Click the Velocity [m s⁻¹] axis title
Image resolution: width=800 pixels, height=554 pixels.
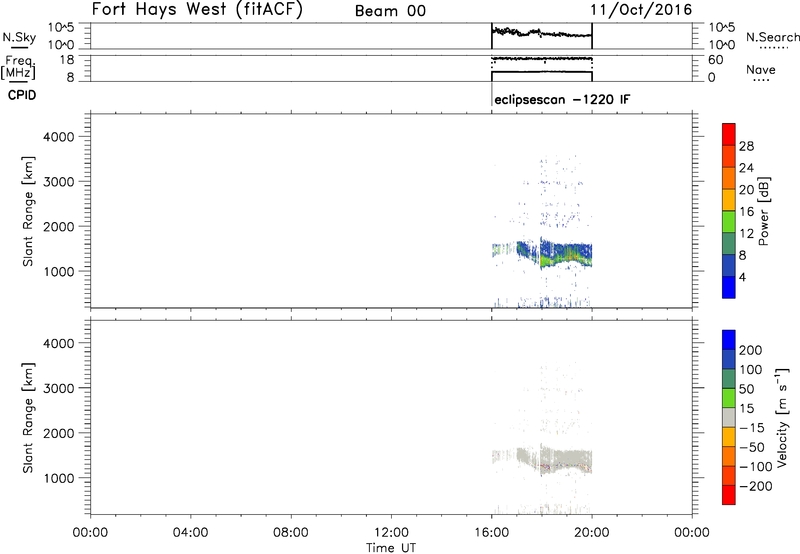[x=782, y=417]
